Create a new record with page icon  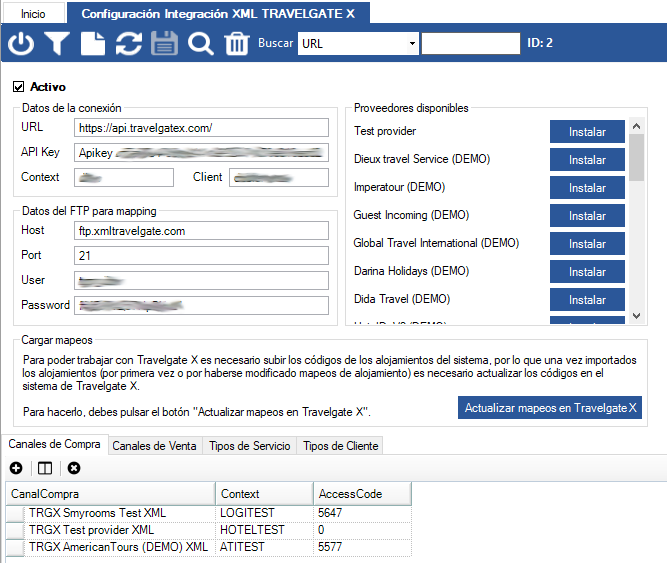pyautogui.click(x=93, y=43)
